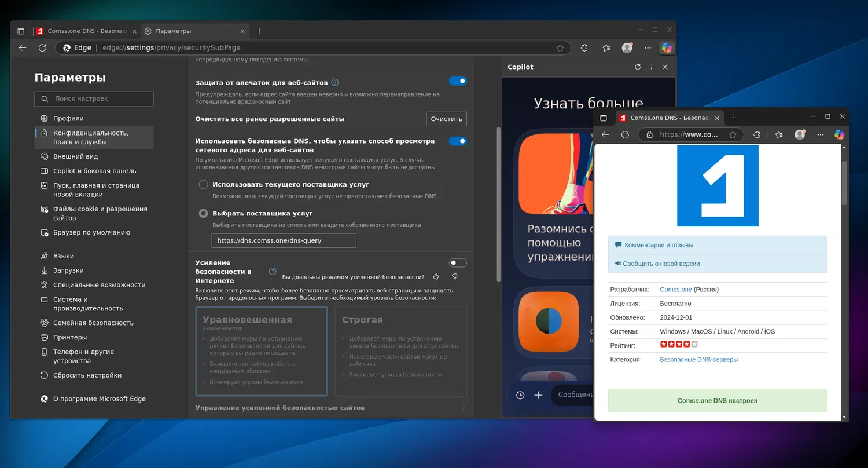Select Выбрать поставщика услуг radio option
Screen dimensions: 868x468
click(x=204, y=214)
